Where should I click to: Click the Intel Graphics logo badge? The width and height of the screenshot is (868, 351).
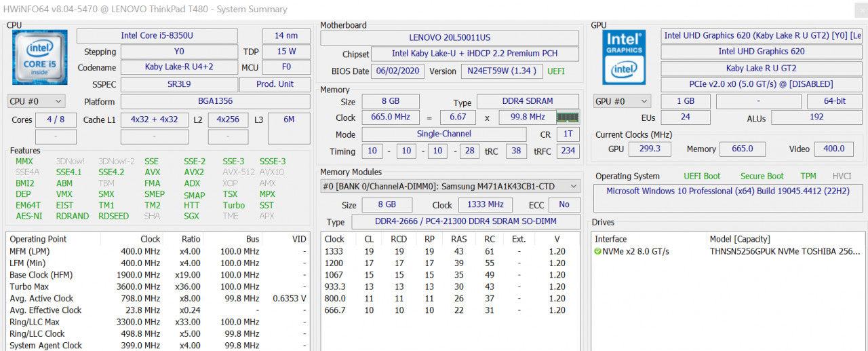[624, 57]
